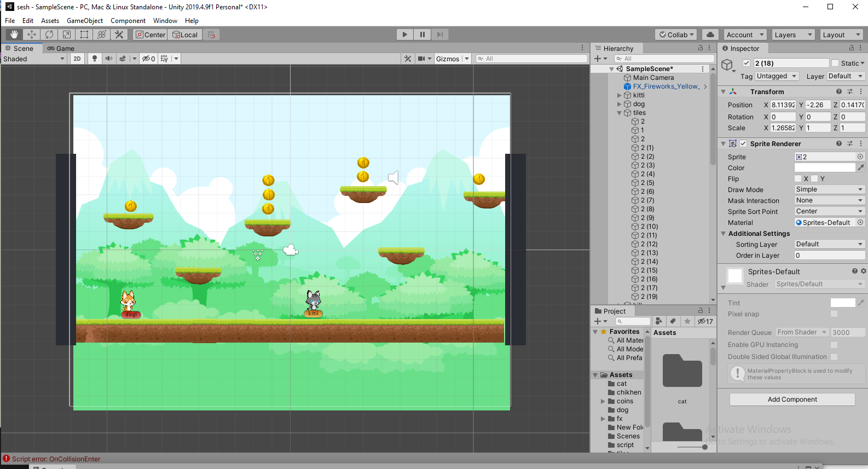Click the Add Component button
This screenshot has height=469, width=868.
click(x=792, y=399)
